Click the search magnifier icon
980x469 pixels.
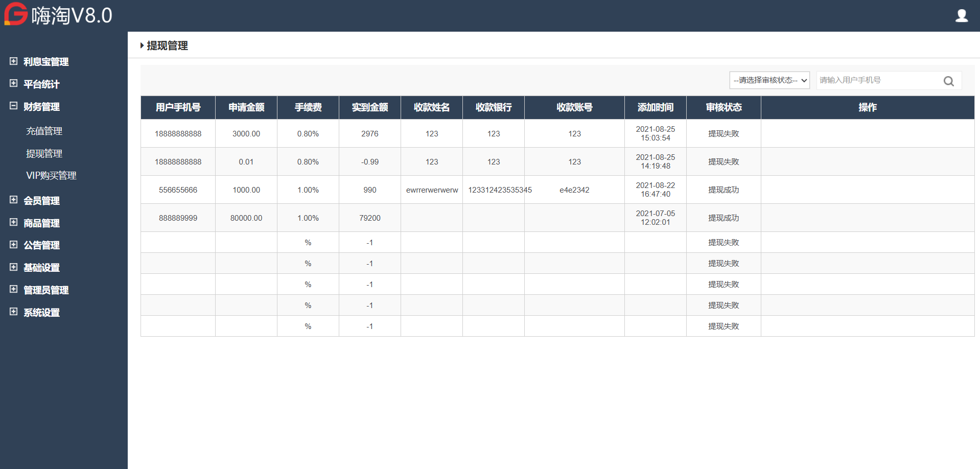coord(949,81)
